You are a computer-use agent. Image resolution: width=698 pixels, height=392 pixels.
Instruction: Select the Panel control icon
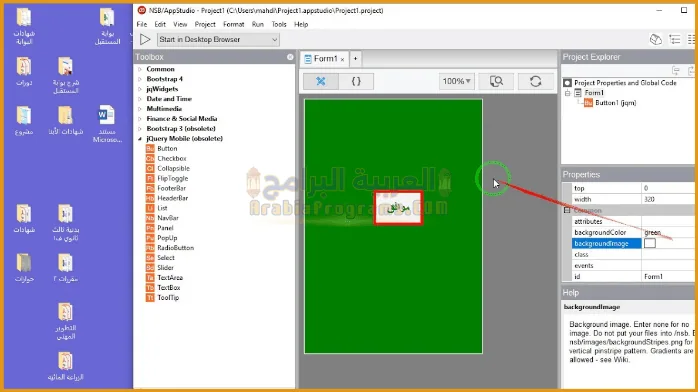click(150, 228)
